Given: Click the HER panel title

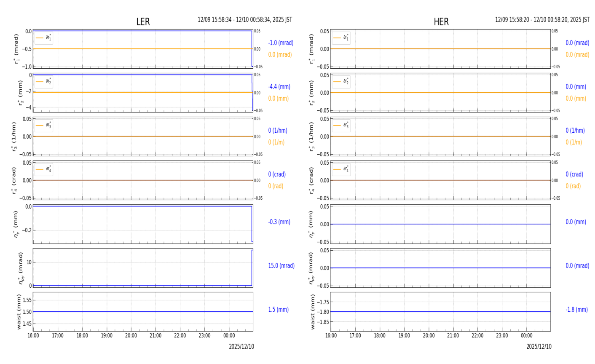Looking at the screenshot, I should 441,22.
